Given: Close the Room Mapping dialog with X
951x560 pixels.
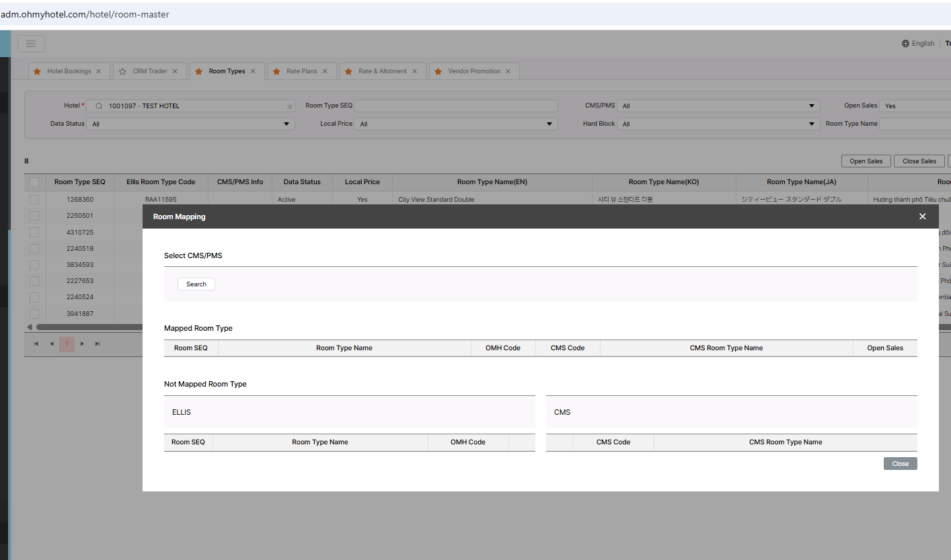Looking at the screenshot, I should 922,216.
